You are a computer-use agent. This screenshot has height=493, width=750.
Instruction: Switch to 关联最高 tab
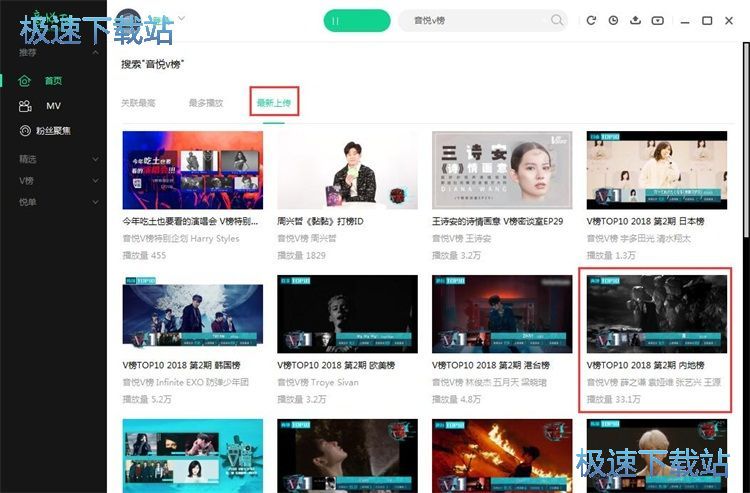tap(138, 103)
